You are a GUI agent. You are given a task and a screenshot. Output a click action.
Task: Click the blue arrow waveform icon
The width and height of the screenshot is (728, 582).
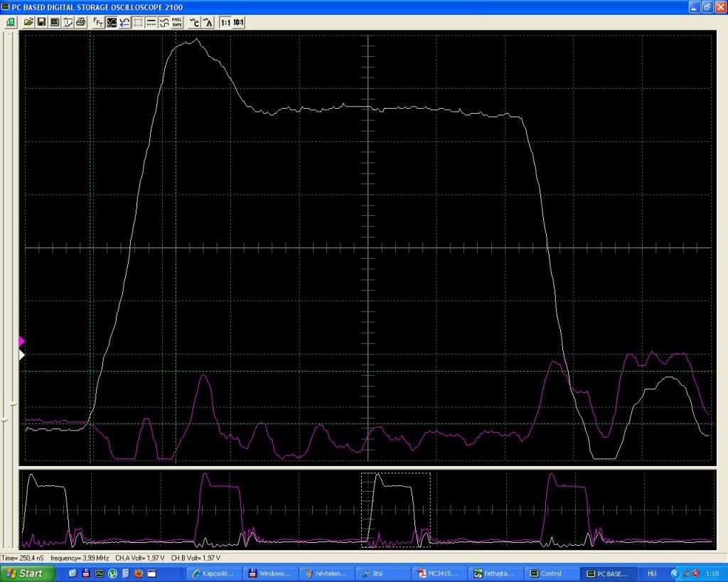pos(124,22)
